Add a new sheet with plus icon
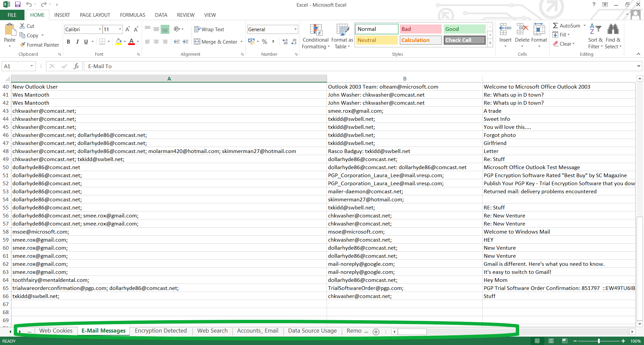Image resolution: width=644 pixels, height=345 pixels. point(376,332)
